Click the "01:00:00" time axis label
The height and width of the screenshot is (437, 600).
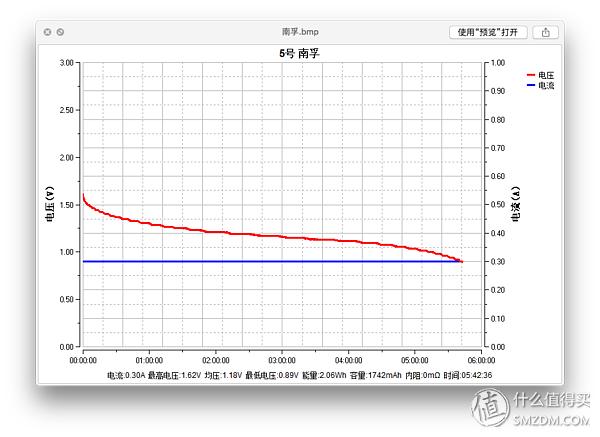149,360
